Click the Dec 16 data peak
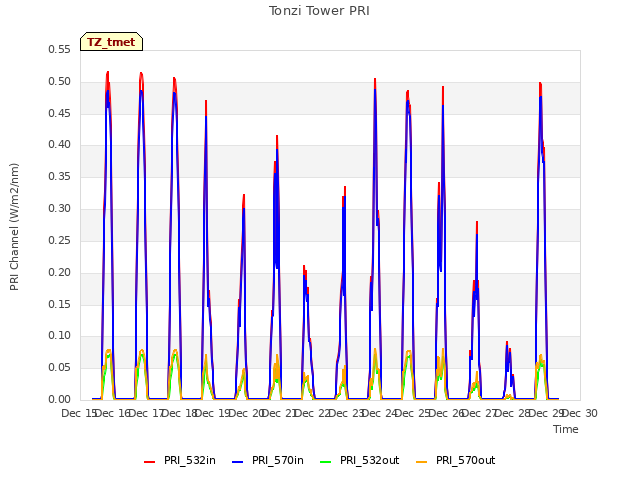 (x=108, y=73)
